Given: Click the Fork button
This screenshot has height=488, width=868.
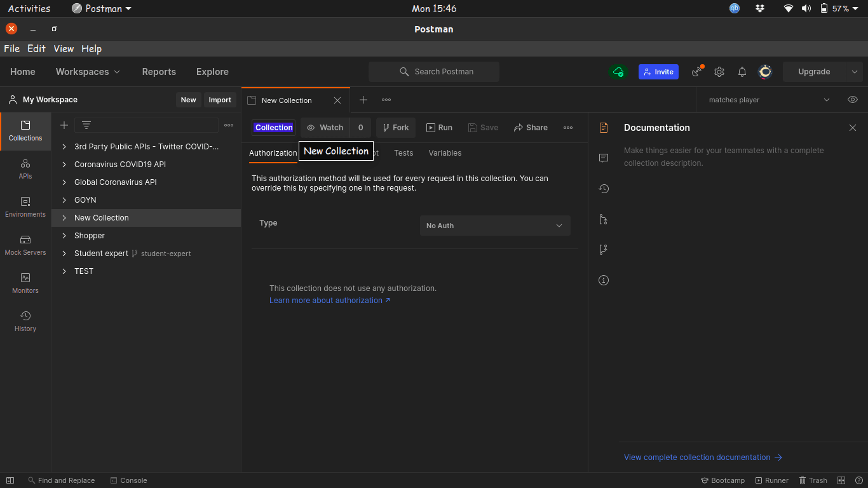Looking at the screenshot, I should 396,128.
